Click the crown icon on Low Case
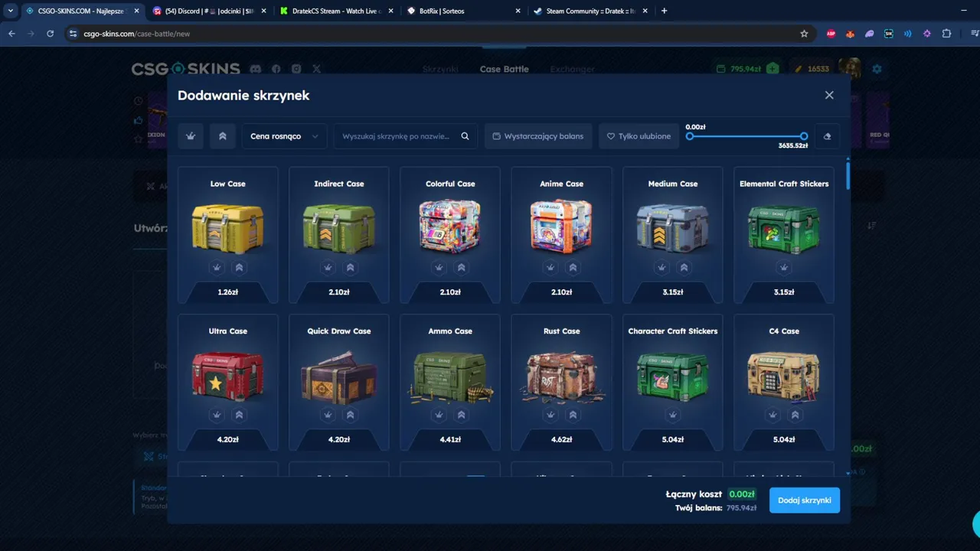The width and height of the screenshot is (980, 551). (217, 267)
